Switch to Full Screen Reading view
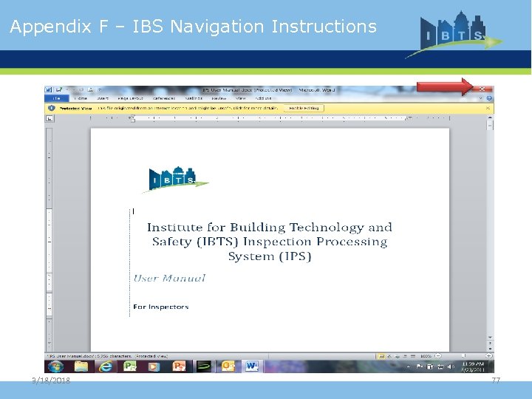This screenshot has width=532, height=399. click(389, 356)
